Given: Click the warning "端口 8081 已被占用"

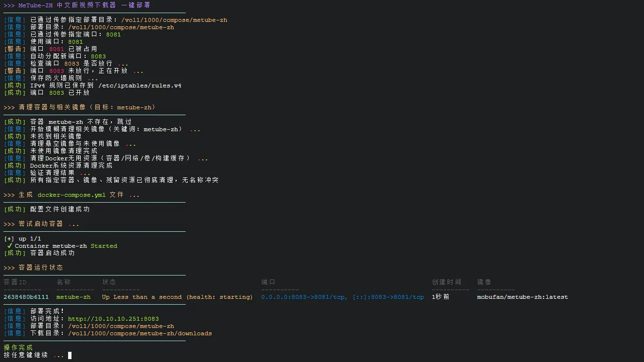Looking at the screenshot, I should tap(51, 49).
